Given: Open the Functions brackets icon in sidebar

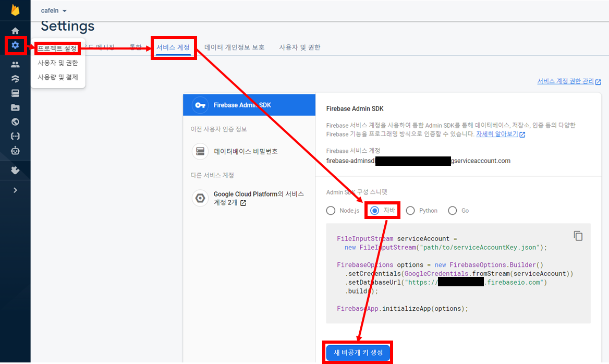Looking at the screenshot, I should click(15, 136).
